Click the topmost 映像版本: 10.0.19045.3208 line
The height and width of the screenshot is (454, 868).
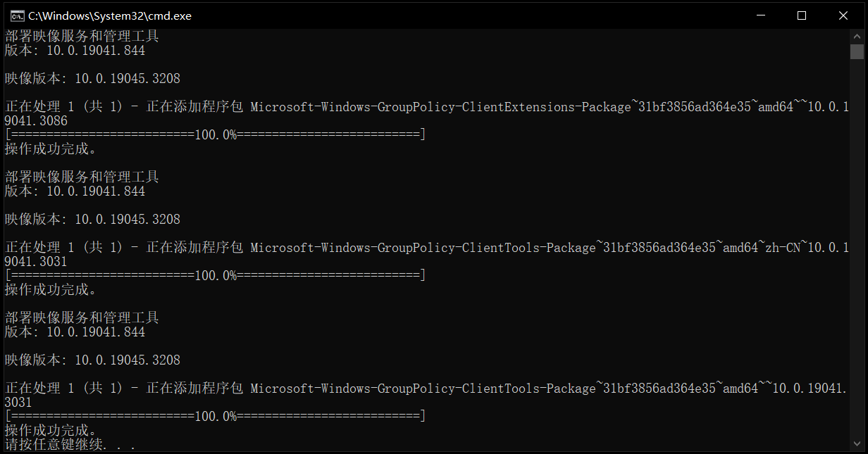(x=92, y=79)
